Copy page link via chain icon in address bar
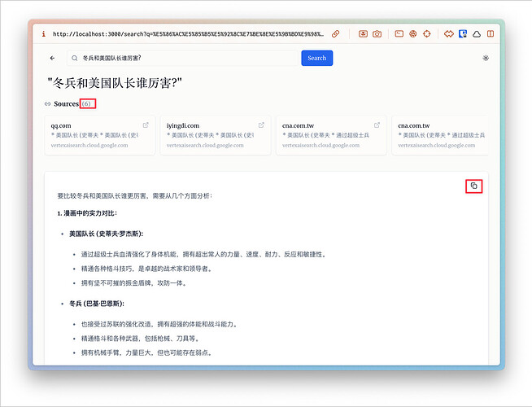 tap(335, 34)
